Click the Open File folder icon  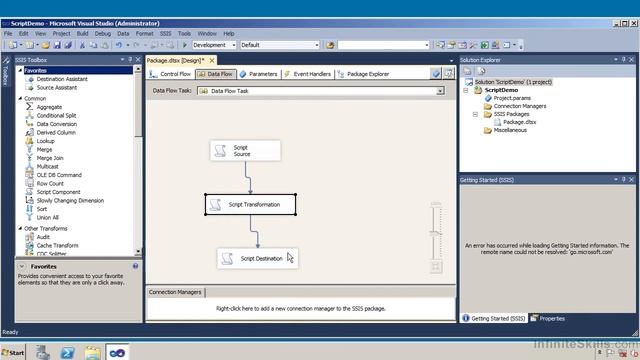[46, 45]
